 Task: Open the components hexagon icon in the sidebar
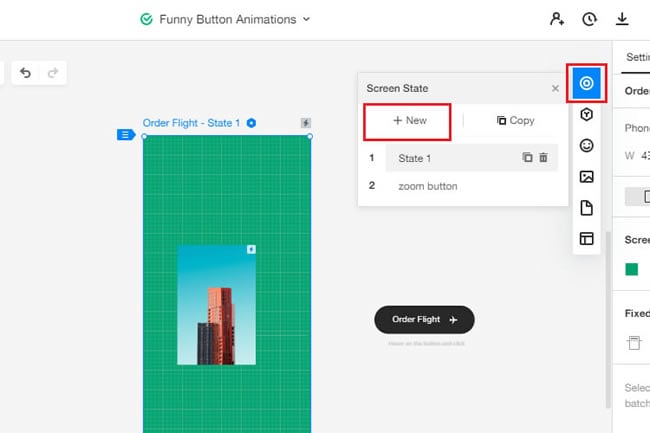(x=586, y=114)
